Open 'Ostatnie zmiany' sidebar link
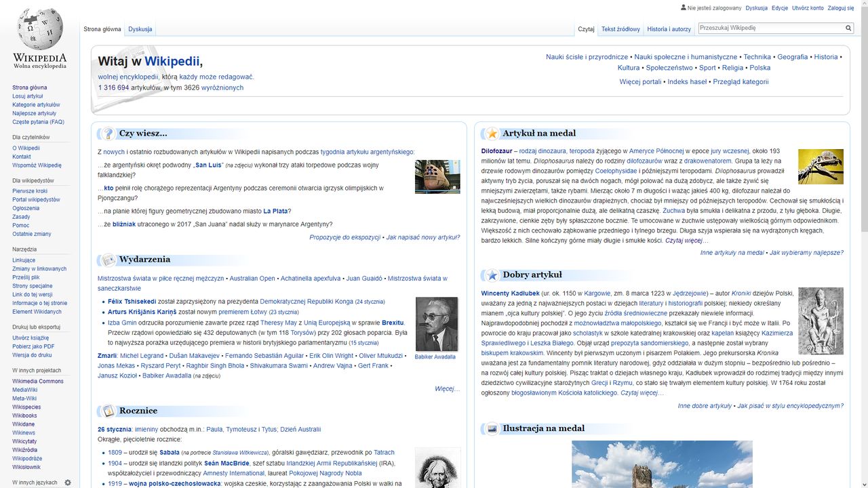This screenshot has height=488, width=868. pyautogui.click(x=32, y=235)
